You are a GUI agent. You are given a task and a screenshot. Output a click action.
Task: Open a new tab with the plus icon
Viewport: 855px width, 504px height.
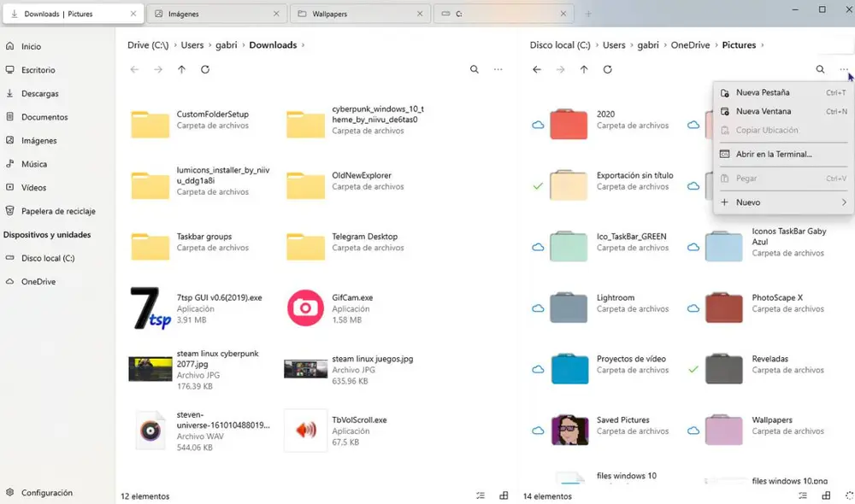coord(587,14)
